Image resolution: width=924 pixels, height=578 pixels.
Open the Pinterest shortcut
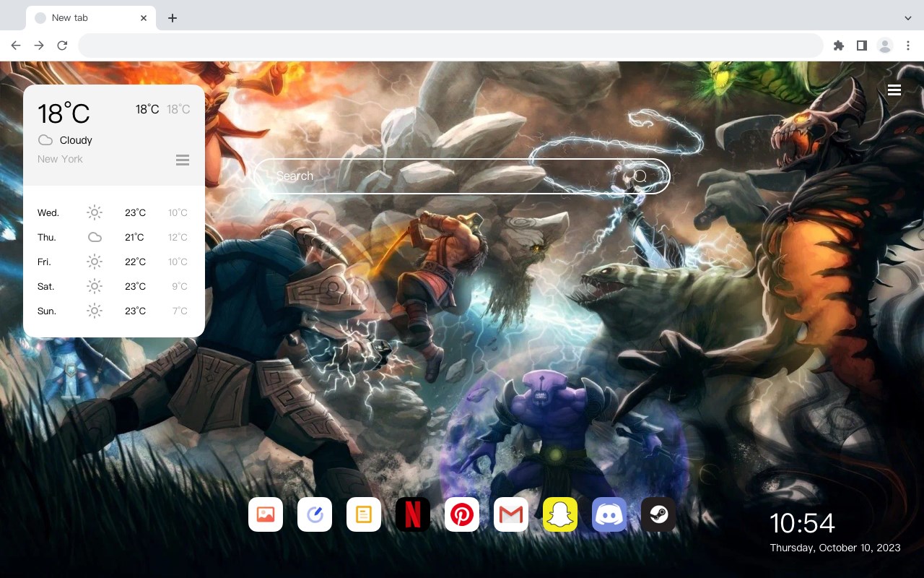[462, 514]
